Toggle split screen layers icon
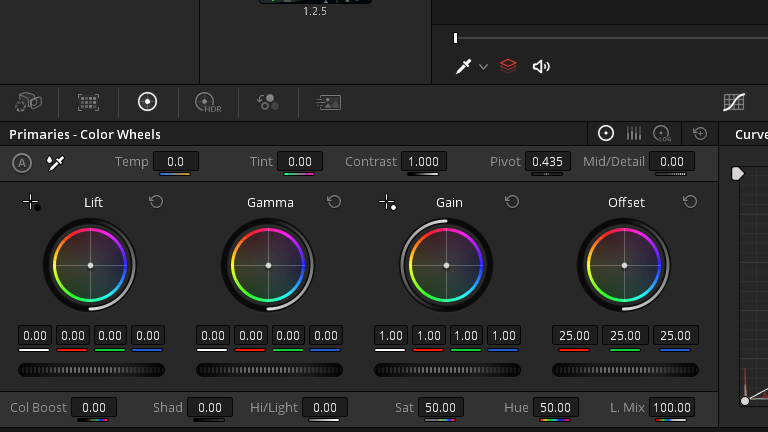This screenshot has height=432, width=768. point(508,66)
